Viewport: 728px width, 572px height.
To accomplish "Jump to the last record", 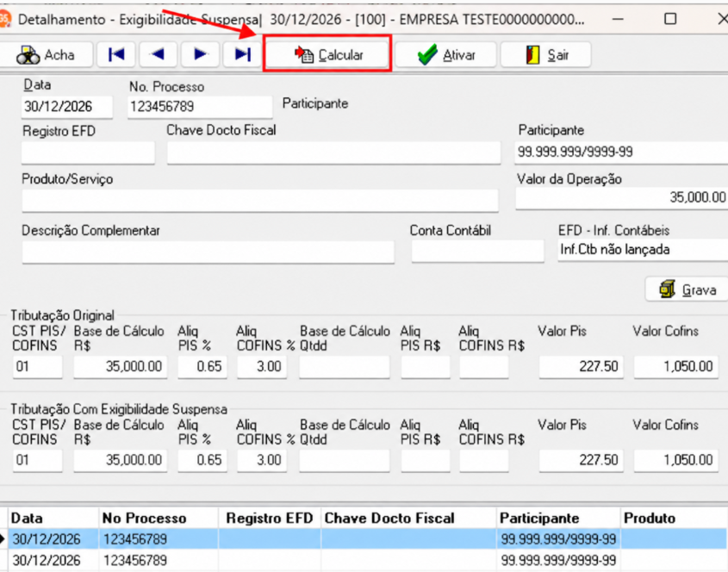I will point(242,55).
